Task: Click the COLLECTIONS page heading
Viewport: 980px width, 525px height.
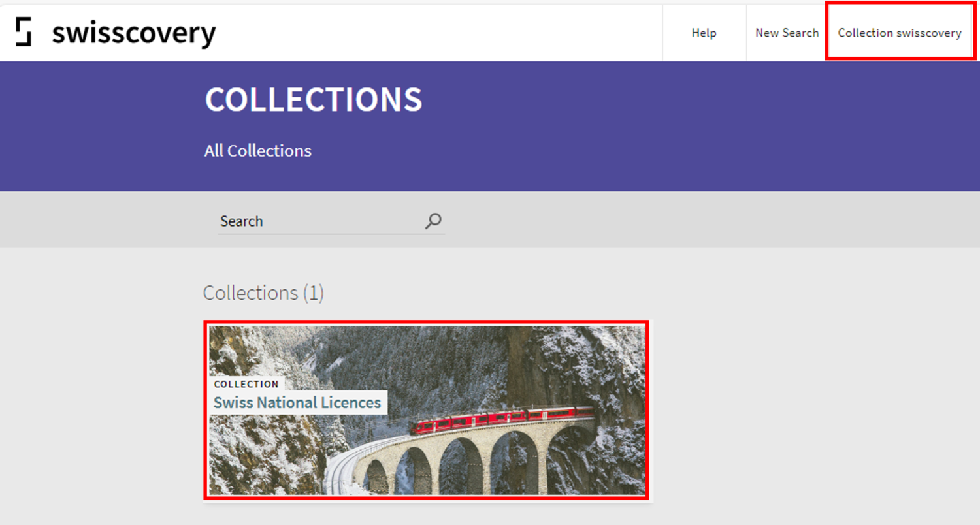Action: tap(314, 99)
